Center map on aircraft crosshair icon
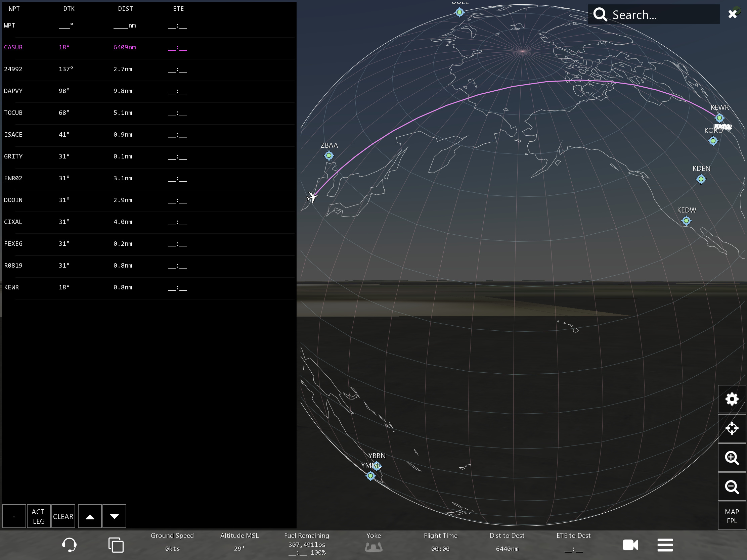Image resolution: width=747 pixels, height=560 pixels. [732, 428]
